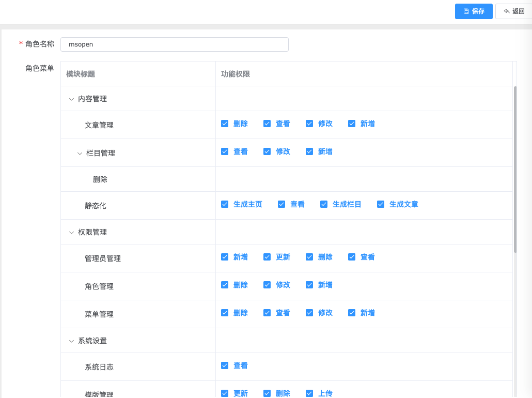Click the role name input field
The height and width of the screenshot is (398, 532).
point(175,44)
